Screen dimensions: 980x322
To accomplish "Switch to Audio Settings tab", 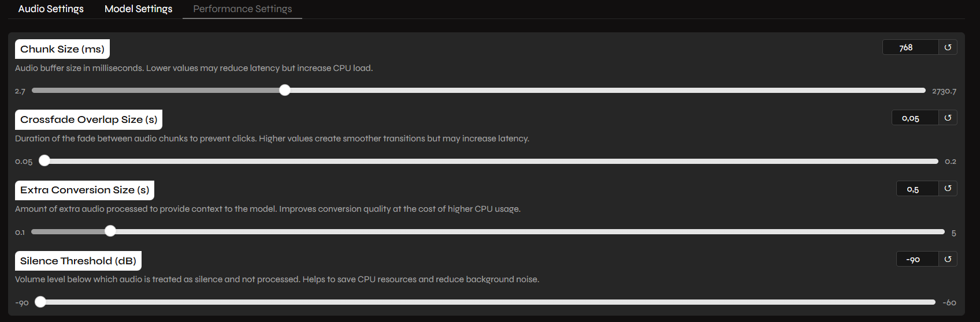I will [x=51, y=9].
